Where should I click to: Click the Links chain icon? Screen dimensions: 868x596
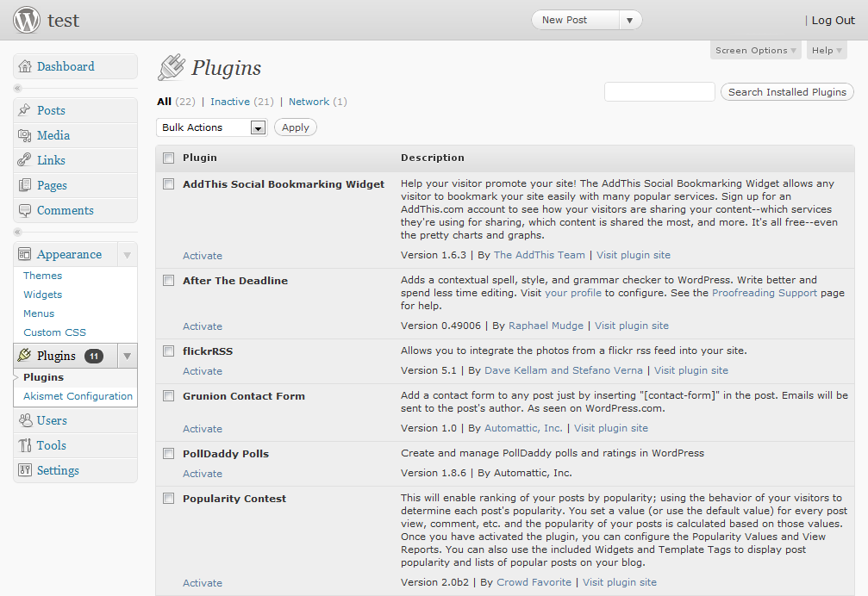[24, 160]
